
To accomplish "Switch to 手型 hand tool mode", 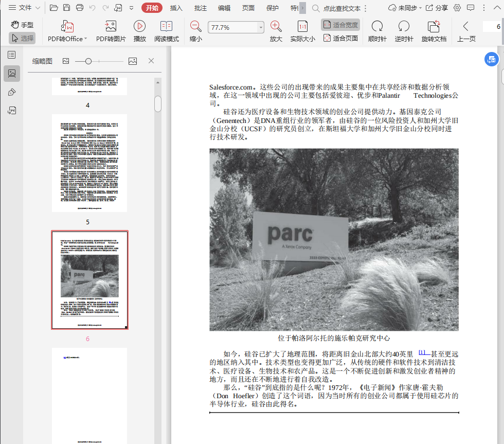I will tap(22, 25).
